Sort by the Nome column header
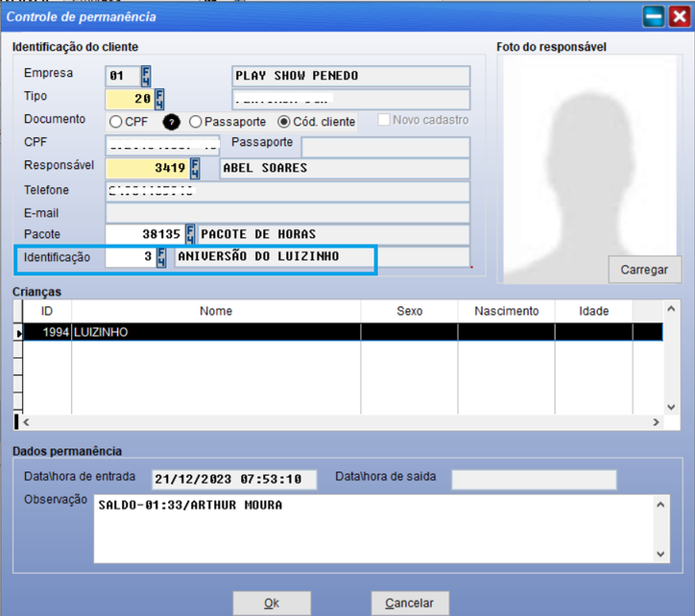 point(216,311)
